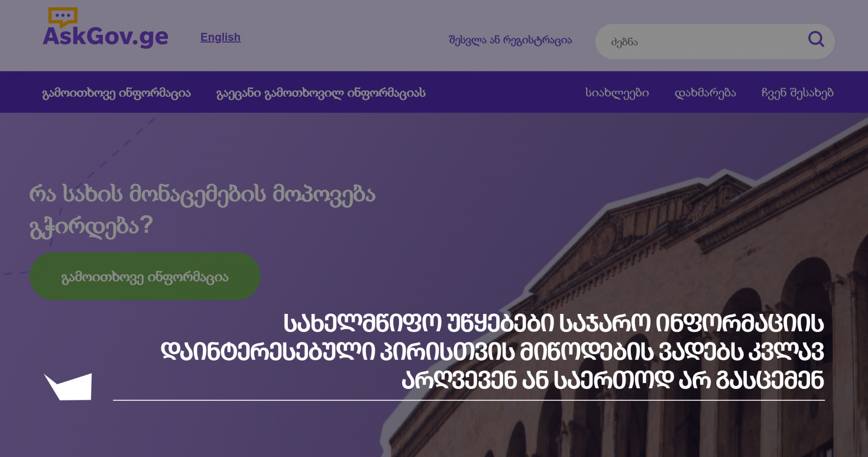Click the yellow speech-bubble icon above the logo
The height and width of the screenshot is (457, 868).
[x=63, y=16]
